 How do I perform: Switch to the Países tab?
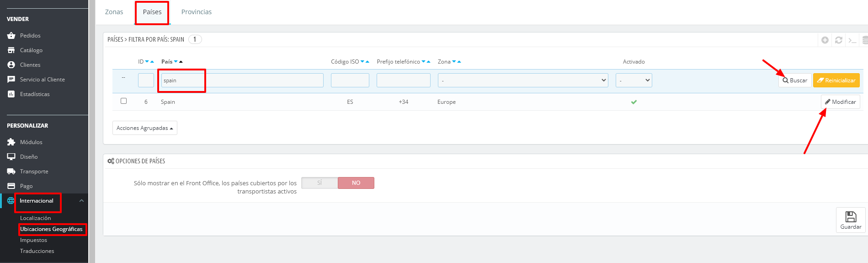click(x=152, y=12)
